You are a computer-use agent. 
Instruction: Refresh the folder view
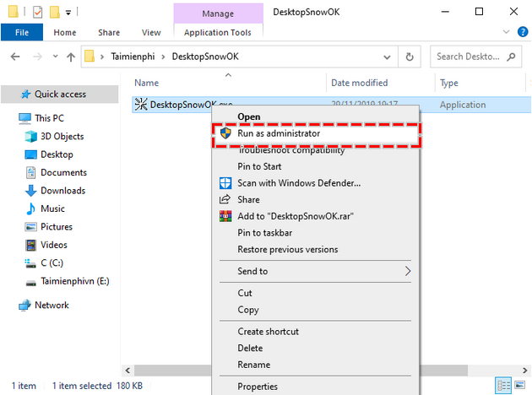coord(410,57)
